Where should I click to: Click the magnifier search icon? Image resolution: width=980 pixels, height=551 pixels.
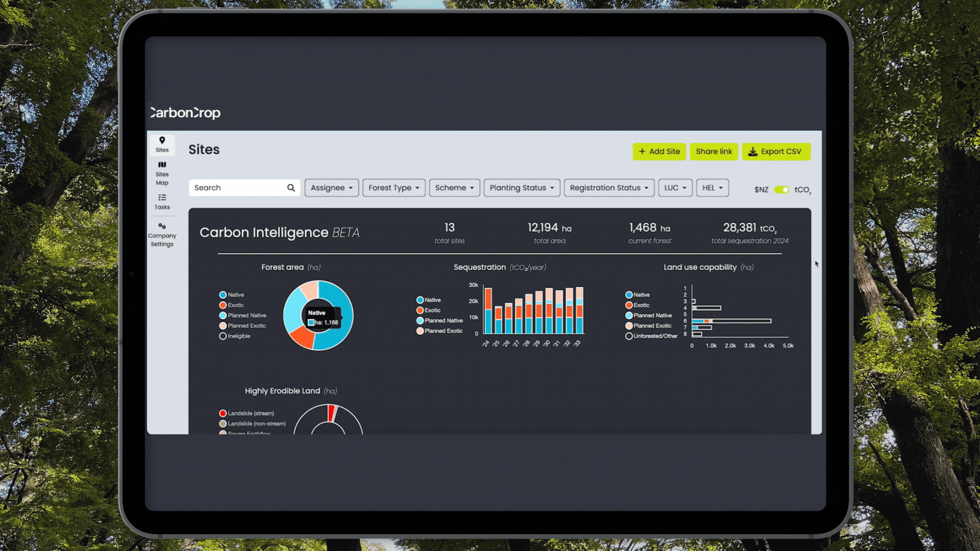pos(291,188)
